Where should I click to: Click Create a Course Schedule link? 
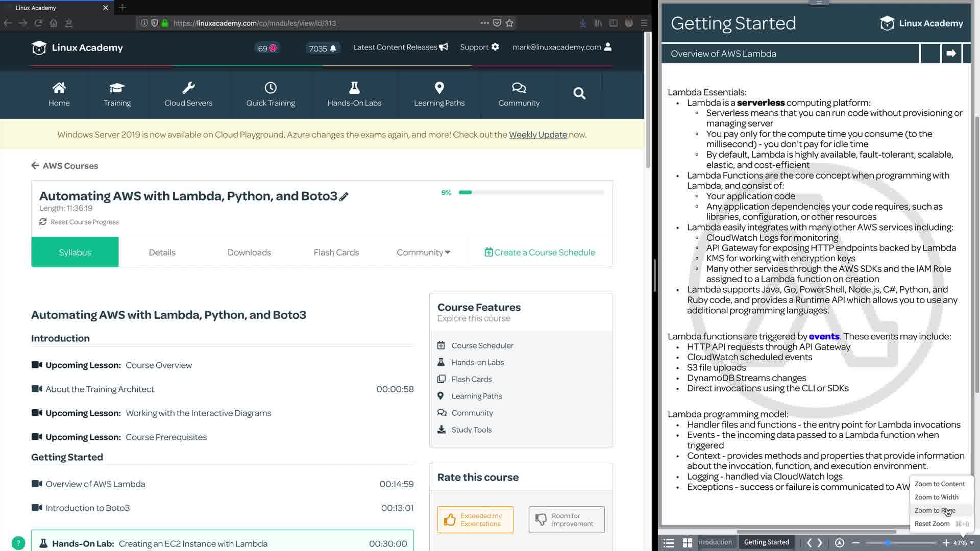pyautogui.click(x=540, y=253)
